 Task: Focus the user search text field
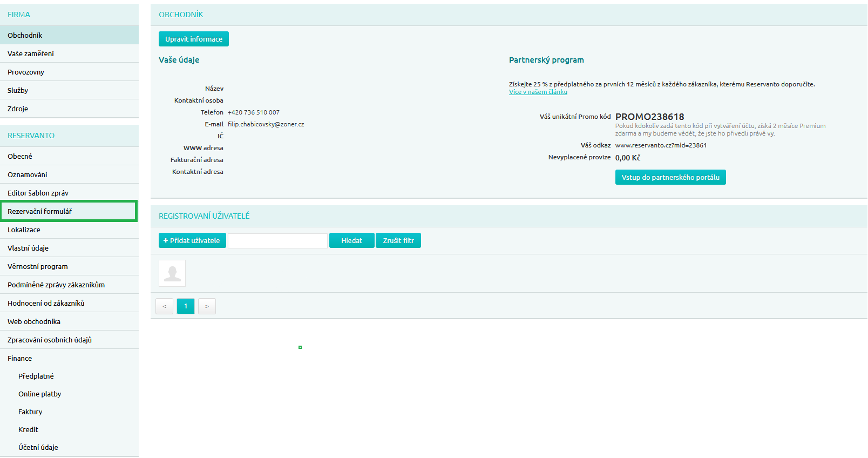point(277,240)
